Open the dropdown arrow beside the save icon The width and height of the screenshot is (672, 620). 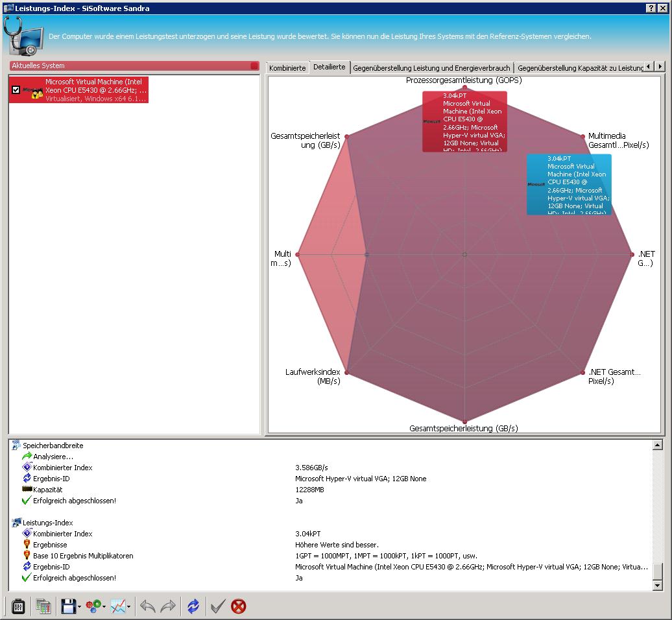point(79,607)
